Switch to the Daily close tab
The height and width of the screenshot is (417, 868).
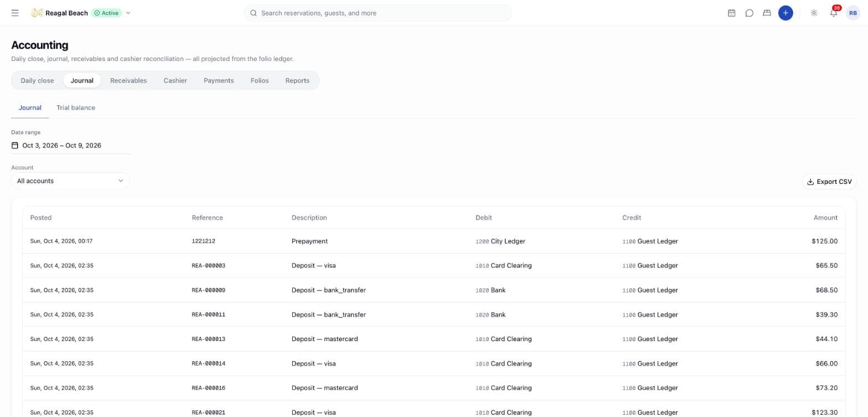[37, 80]
